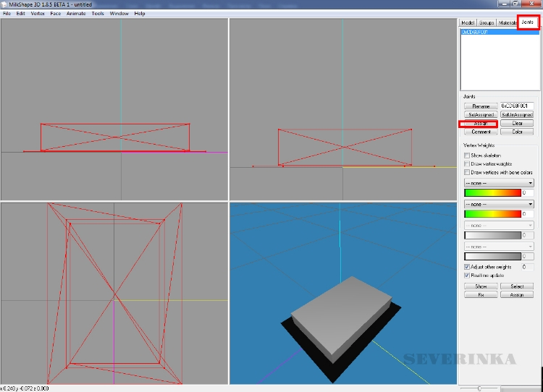
Task: Click the Rename joint button
Action: 481,106
